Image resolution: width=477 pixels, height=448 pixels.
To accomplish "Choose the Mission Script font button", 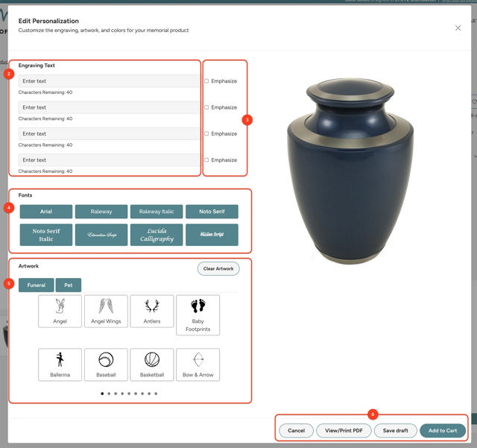I will pos(212,235).
